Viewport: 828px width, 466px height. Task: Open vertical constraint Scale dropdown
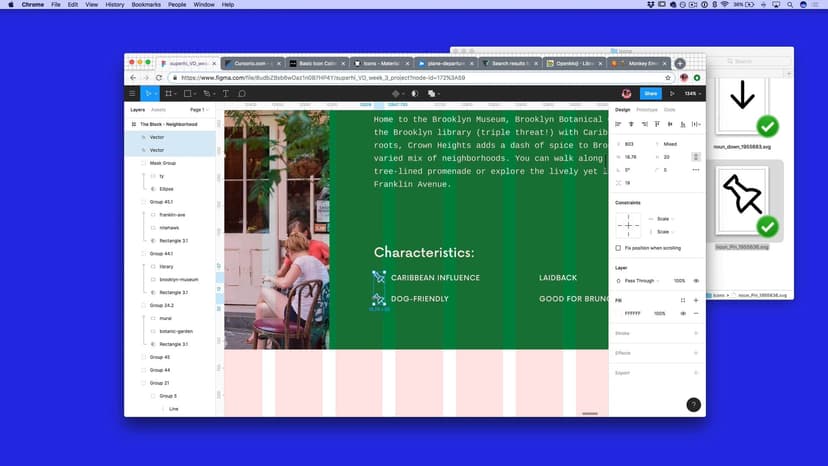[665, 232]
